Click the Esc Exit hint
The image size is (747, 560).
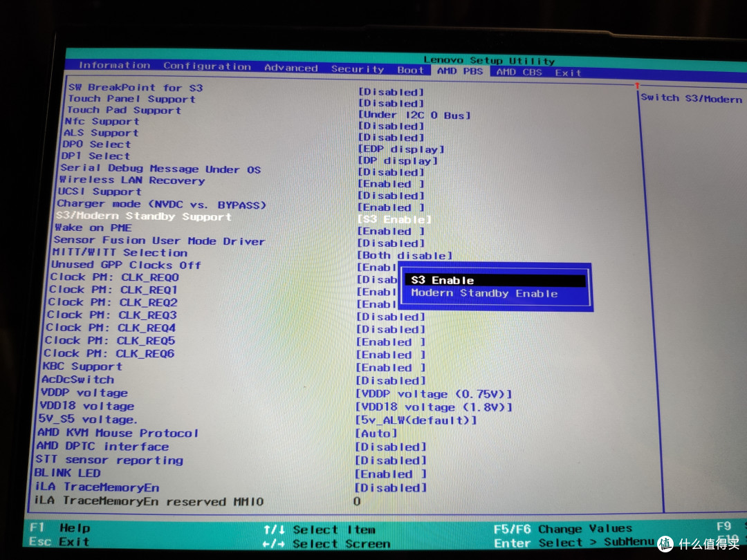[x=59, y=541]
